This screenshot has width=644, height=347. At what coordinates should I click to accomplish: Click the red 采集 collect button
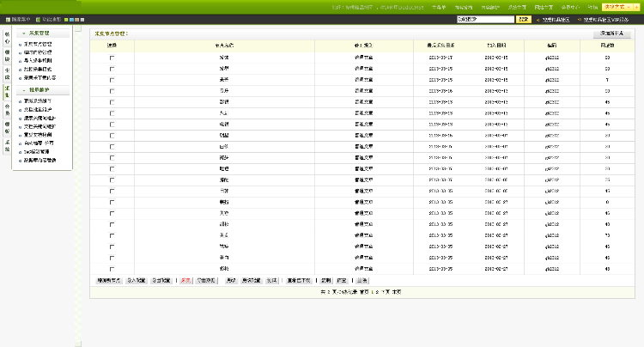[x=185, y=281]
